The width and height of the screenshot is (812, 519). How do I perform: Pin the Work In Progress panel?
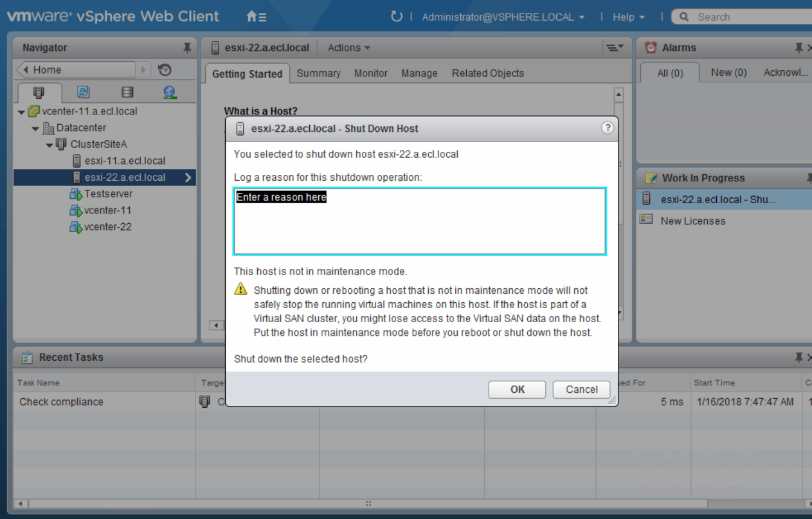click(x=808, y=178)
